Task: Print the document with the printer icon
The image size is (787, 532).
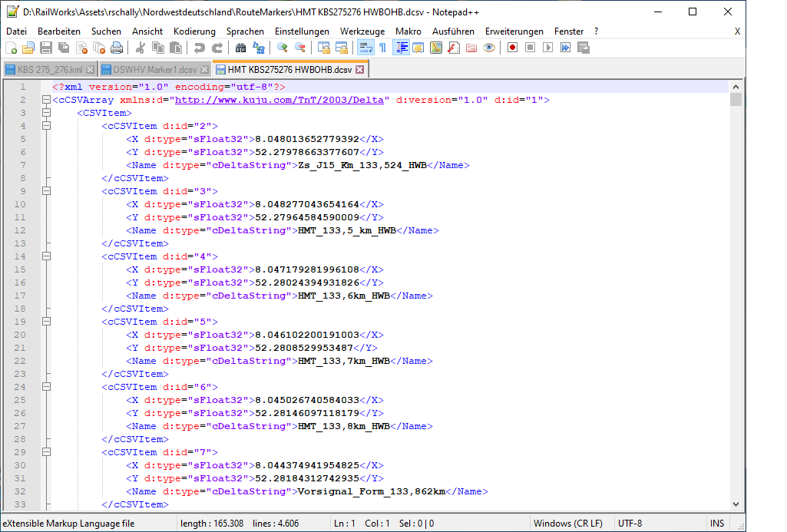Action: click(x=117, y=48)
